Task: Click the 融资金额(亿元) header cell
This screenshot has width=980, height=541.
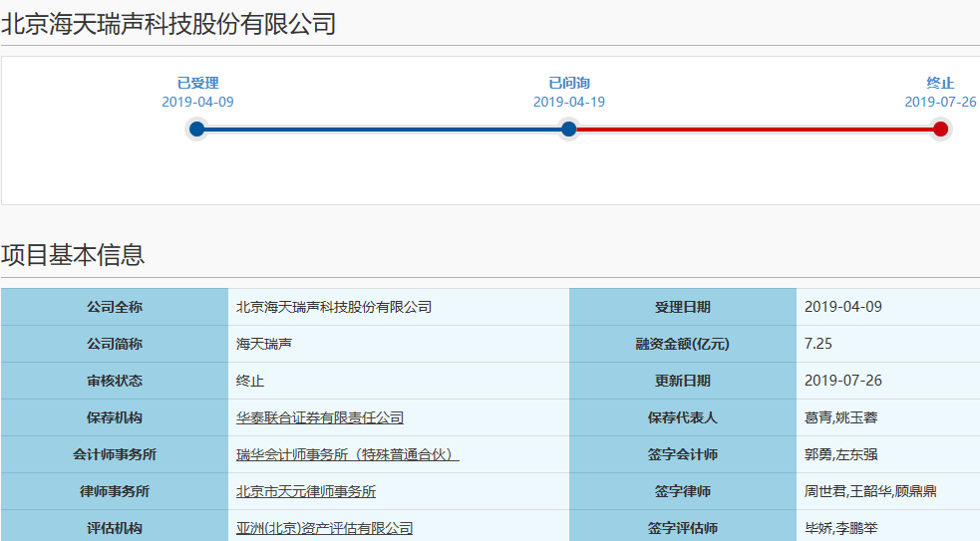Action: [x=683, y=344]
